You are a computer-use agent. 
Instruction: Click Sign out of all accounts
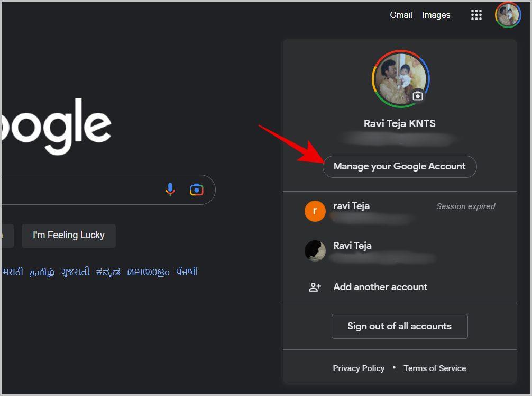point(399,326)
